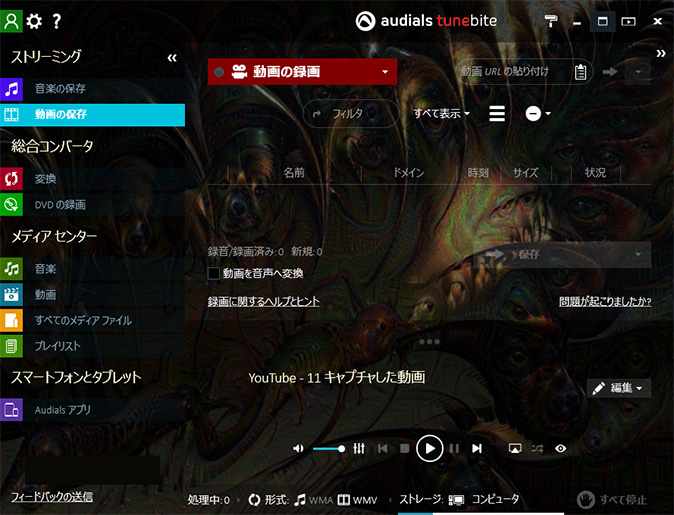
Task: Click the play button
Action: click(429, 448)
